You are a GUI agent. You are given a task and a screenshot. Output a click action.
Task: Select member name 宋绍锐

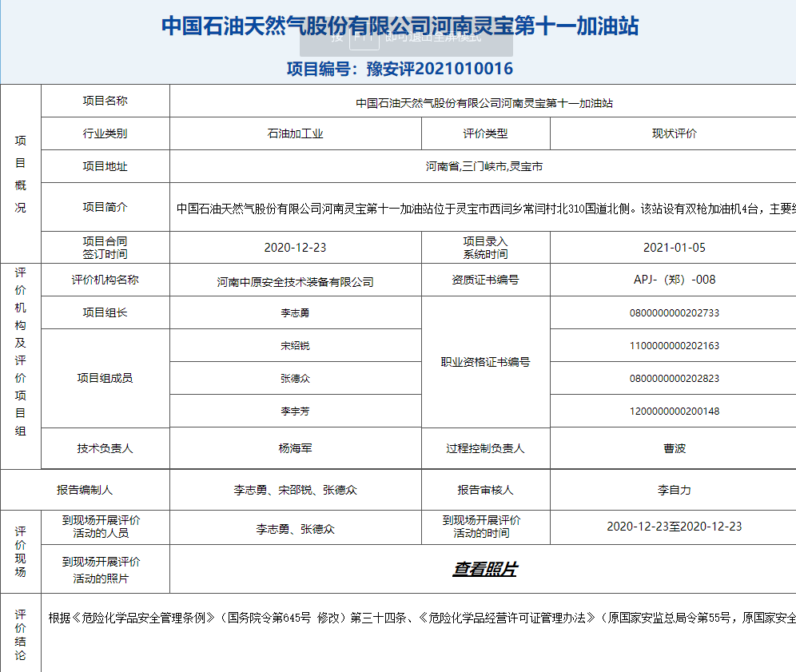click(x=295, y=346)
